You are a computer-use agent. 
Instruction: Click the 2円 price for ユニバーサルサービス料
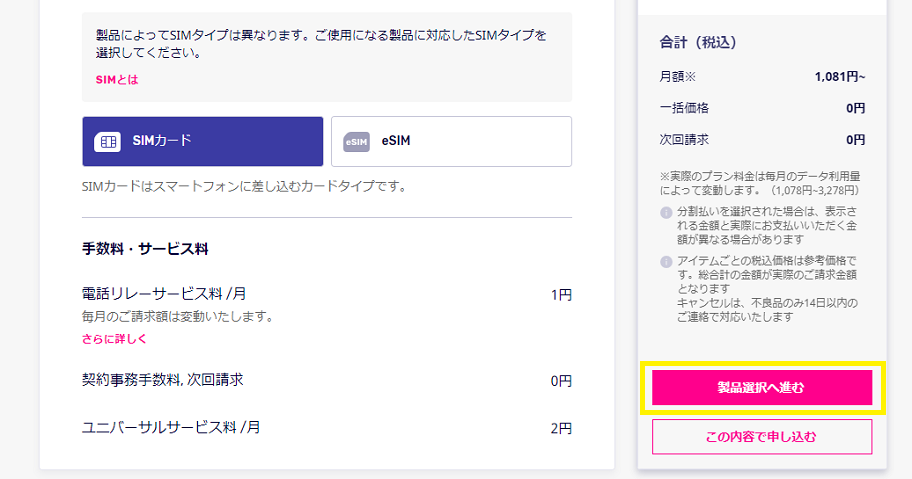(561, 428)
